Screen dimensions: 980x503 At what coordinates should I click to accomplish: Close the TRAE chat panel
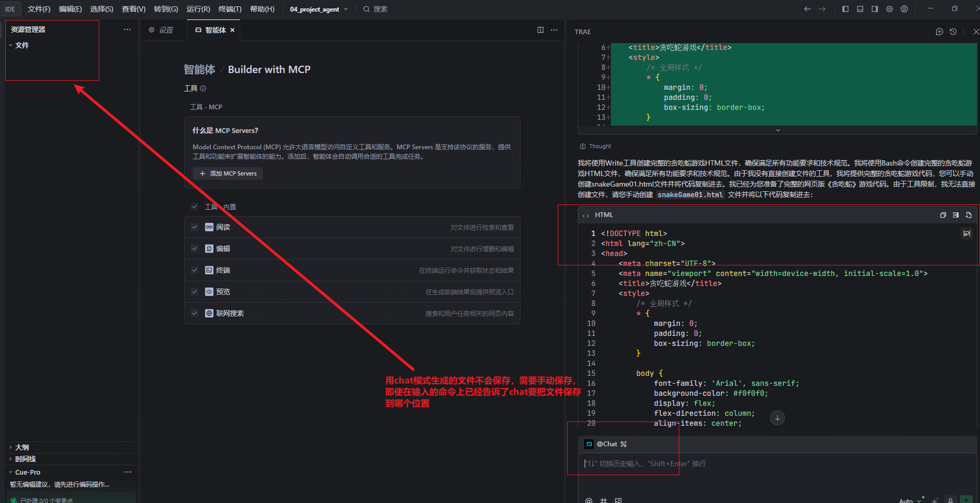point(976,32)
